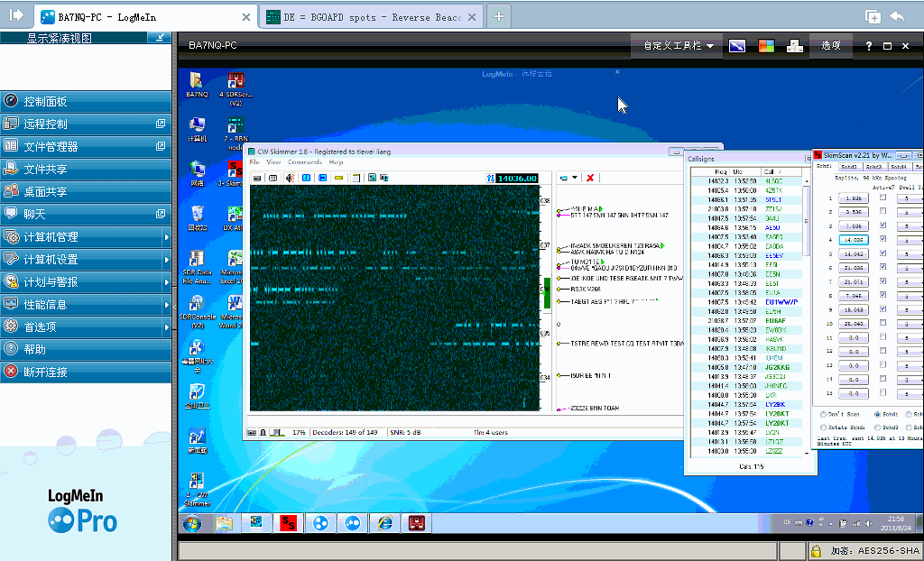The image size is (924, 561).
Task: Toggle the Active checkbox for SkimScan row 1
Action: [x=882, y=197]
